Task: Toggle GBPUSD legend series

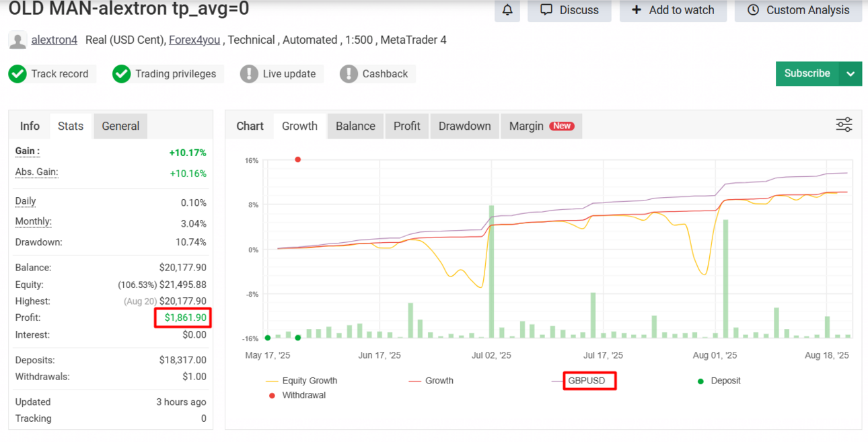Action: 579,381
